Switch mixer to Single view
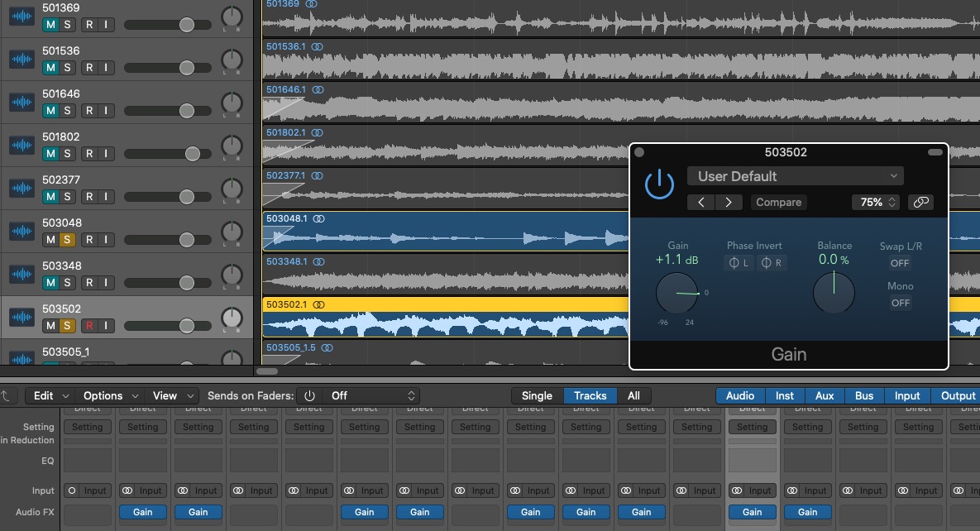Screen dimensions: 980x531 tap(537, 395)
